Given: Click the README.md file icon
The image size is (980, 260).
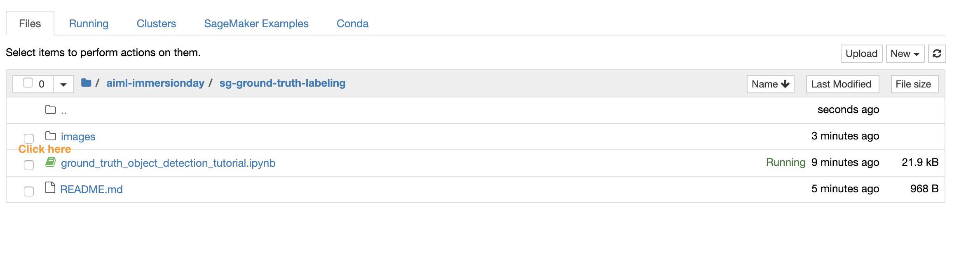Looking at the screenshot, I should (x=50, y=188).
